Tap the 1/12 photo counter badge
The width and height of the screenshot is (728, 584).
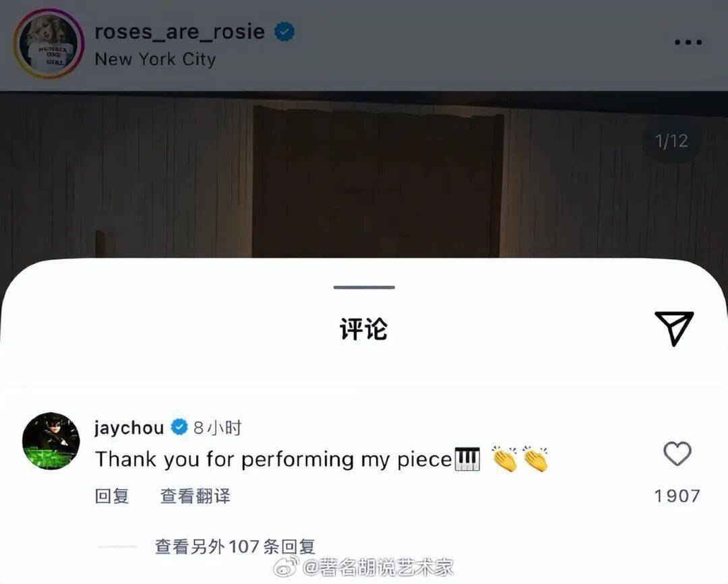(x=671, y=141)
